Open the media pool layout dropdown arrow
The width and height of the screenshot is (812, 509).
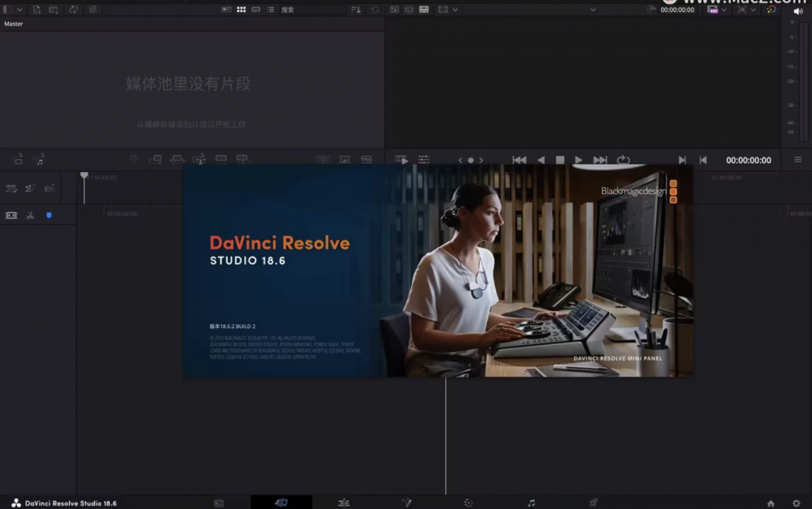coord(19,10)
